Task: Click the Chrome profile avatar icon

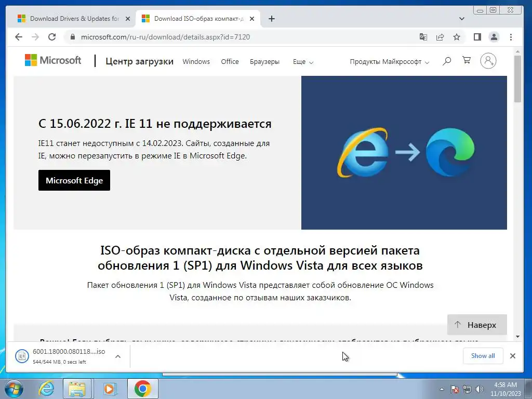Action: tap(494, 37)
